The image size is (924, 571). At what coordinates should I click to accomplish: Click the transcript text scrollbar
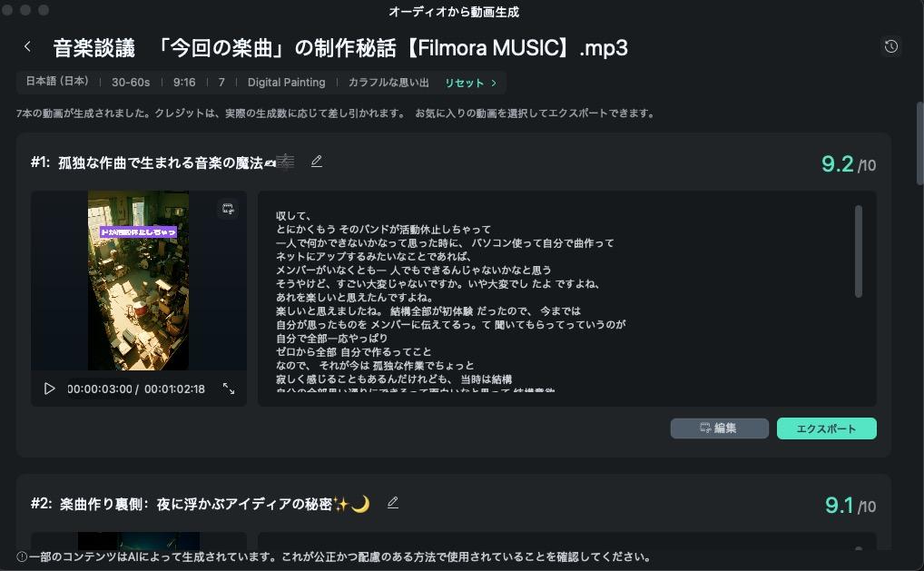coord(859,251)
